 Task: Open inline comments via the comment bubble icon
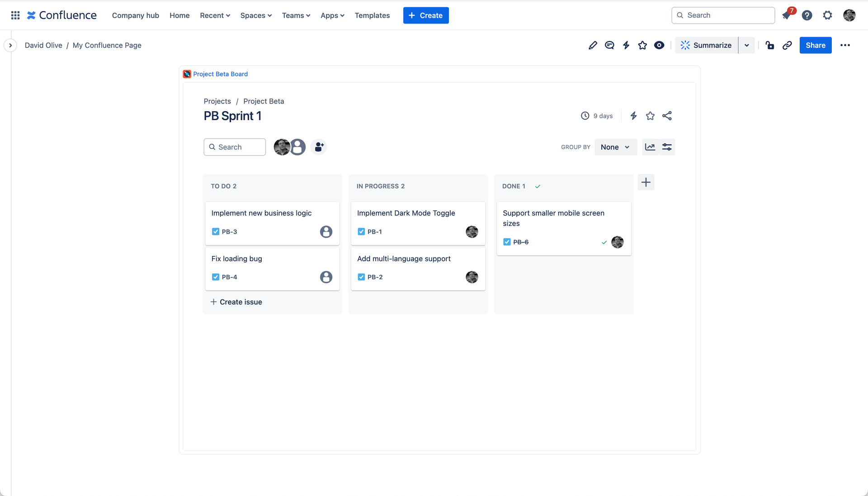[609, 45]
